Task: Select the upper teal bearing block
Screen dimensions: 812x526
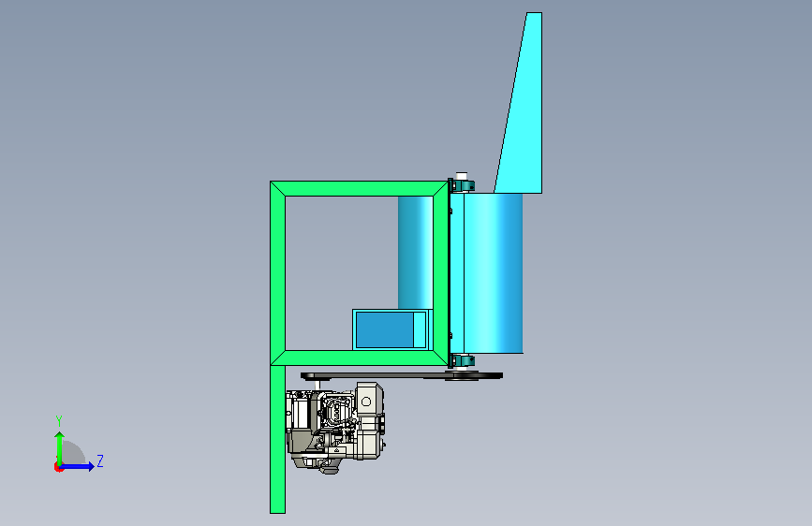Action: [x=462, y=185]
